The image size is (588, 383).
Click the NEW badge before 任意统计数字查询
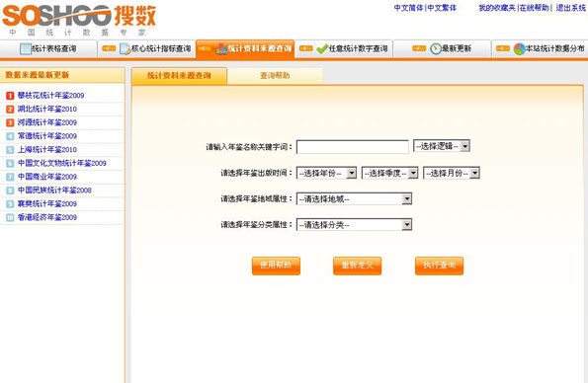pyautogui.click(x=306, y=48)
